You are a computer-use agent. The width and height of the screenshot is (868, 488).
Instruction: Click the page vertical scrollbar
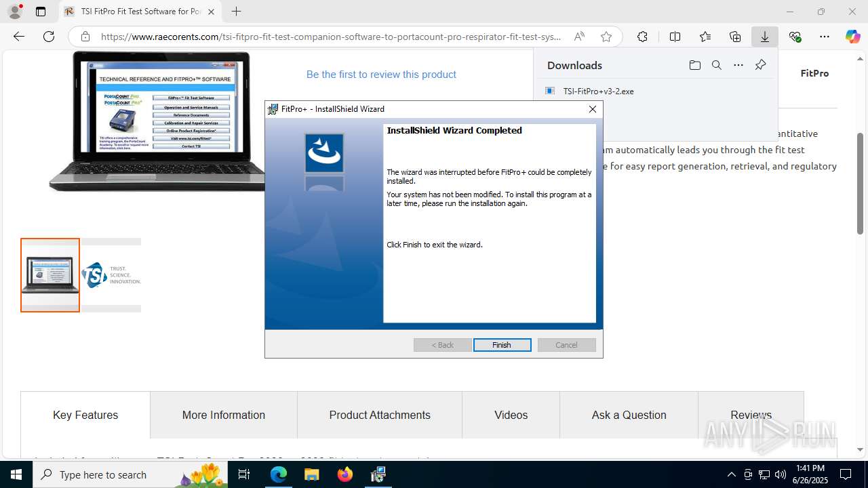pos(861,183)
